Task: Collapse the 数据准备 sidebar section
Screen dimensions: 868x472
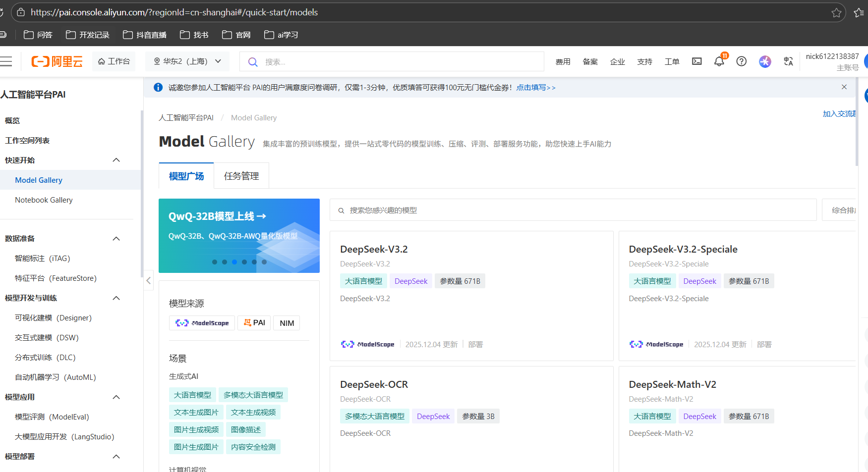Action: (x=116, y=239)
